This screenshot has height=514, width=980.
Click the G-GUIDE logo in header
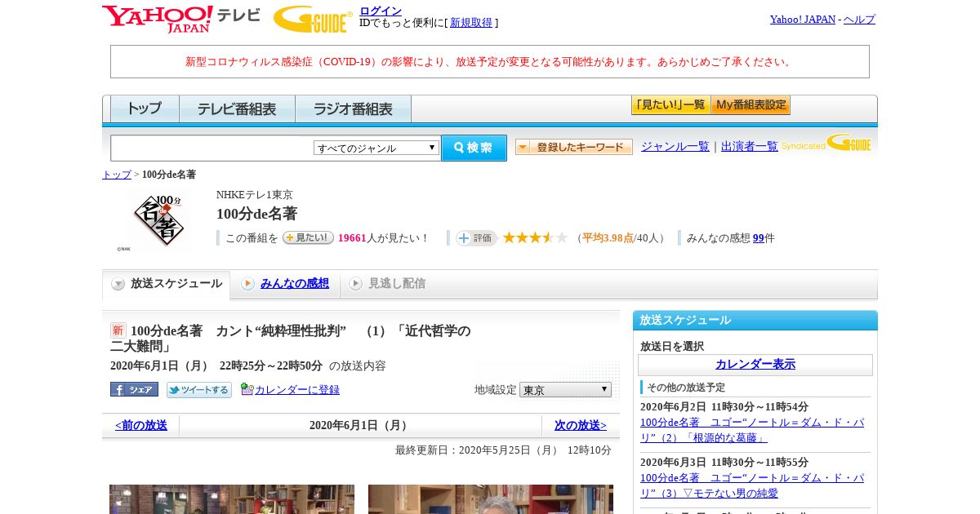click(313, 19)
